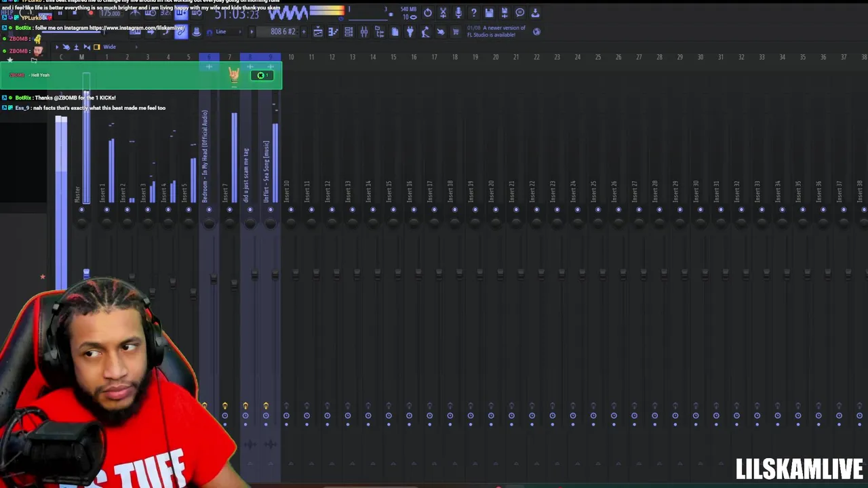The height and width of the screenshot is (488, 868).
Task: Select the did u just scam me tag track
Action: [x=245, y=175]
